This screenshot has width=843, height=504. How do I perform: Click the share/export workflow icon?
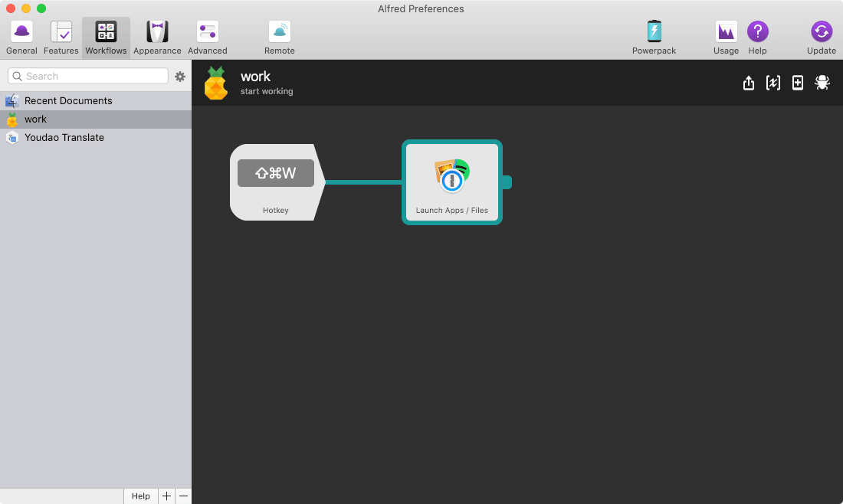pos(749,83)
